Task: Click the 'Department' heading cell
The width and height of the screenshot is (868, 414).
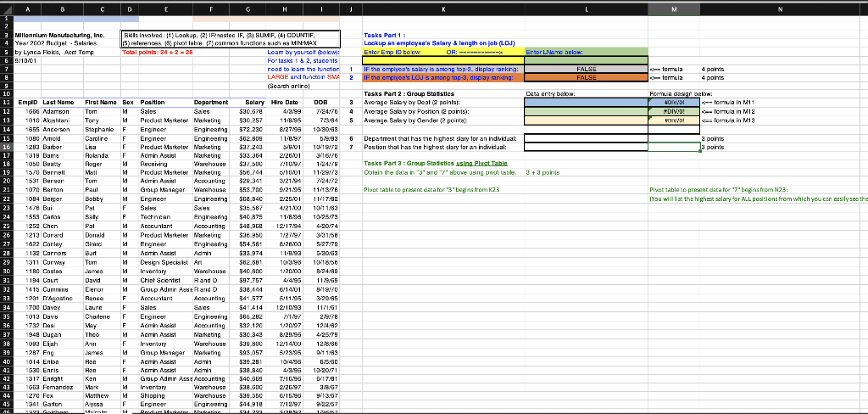Action: pyautogui.click(x=211, y=103)
